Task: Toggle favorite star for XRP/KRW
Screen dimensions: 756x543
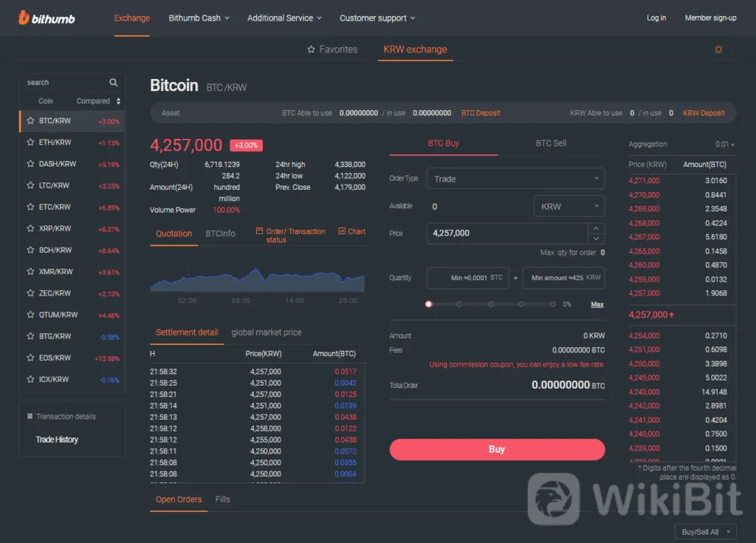Action: tap(30, 229)
